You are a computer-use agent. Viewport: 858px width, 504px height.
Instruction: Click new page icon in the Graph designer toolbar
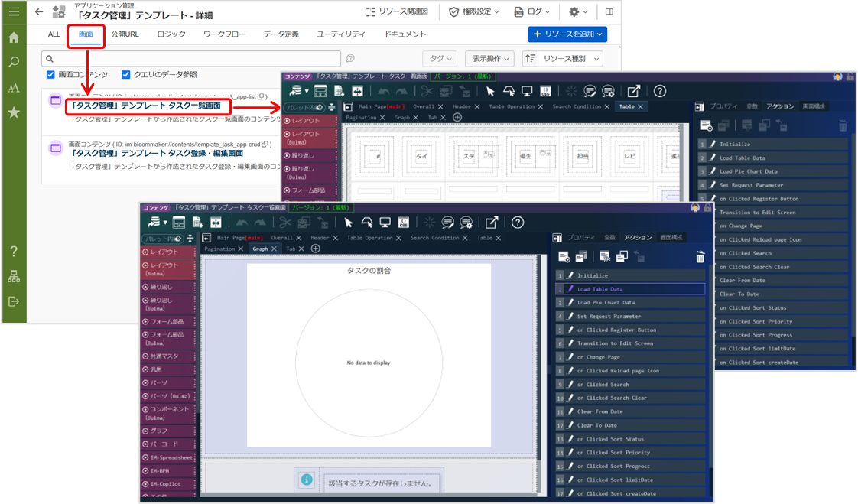coord(197,223)
